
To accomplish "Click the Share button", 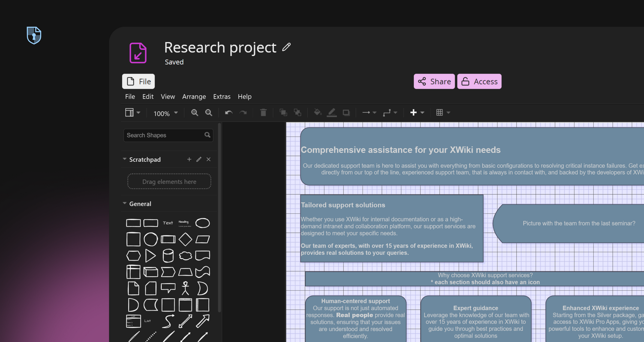I will [434, 81].
